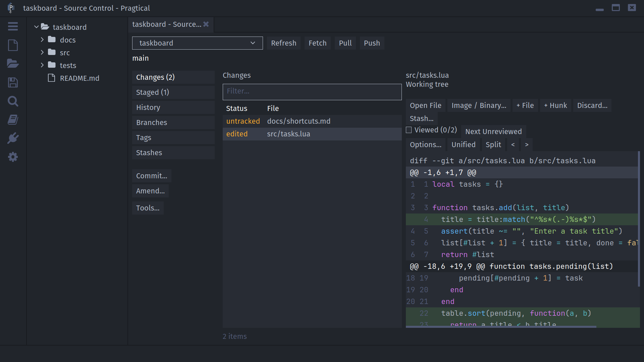Open diff Options... button
The width and height of the screenshot is (644, 362).
(426, 144)
